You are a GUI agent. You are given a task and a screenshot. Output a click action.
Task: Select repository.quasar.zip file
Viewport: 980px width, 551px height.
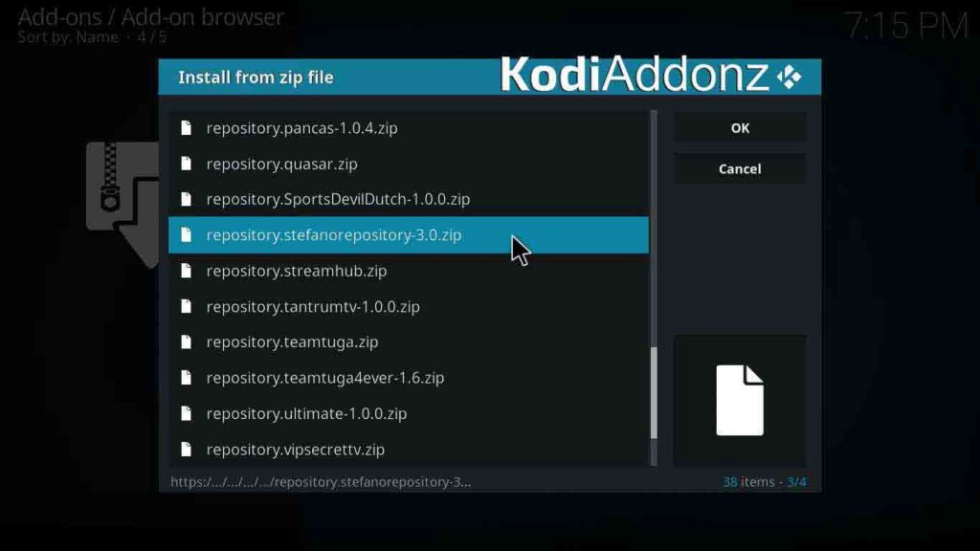409,164
